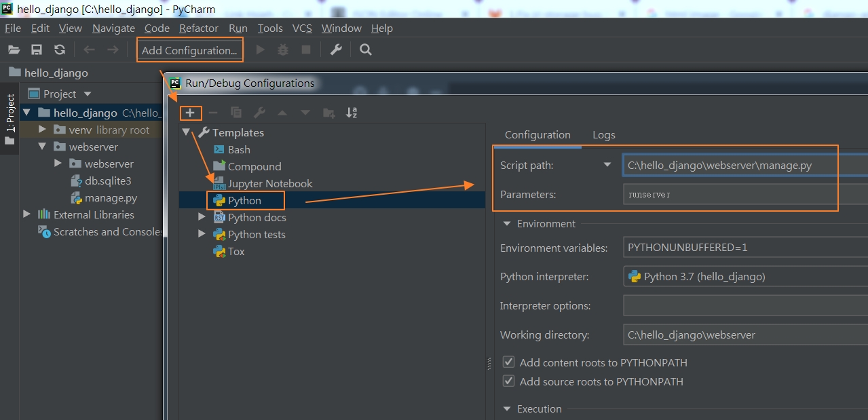Collapse the Environment section
Image resolution: width=868 pixels, height=420 pixels.
point(506,223)
